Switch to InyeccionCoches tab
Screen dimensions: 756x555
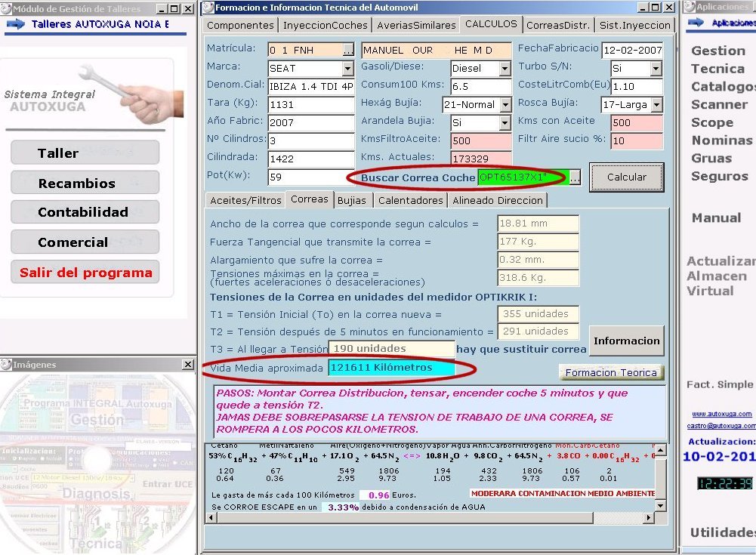[x=325, y=25]
